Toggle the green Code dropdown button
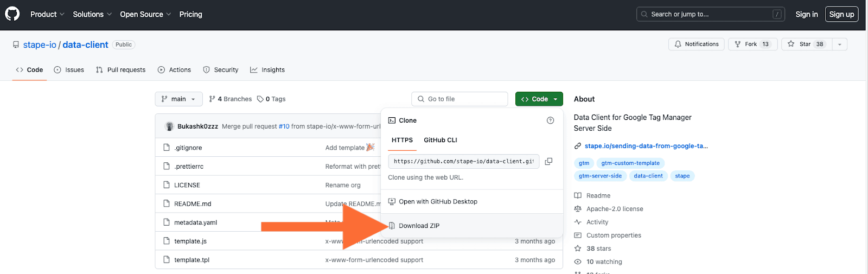 click(x=539, y=99)
